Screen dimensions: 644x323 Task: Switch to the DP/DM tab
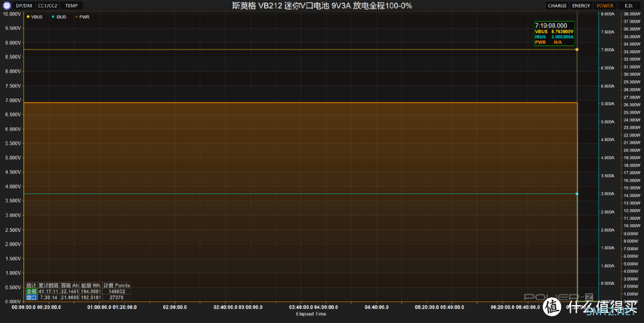point(24,6)
